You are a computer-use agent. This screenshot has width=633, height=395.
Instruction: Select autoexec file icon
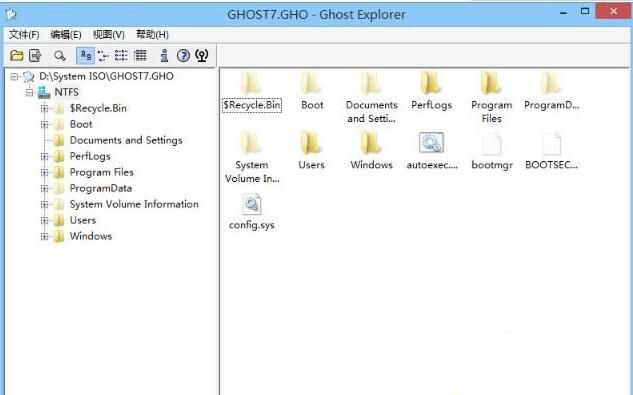tap(431, 143)
